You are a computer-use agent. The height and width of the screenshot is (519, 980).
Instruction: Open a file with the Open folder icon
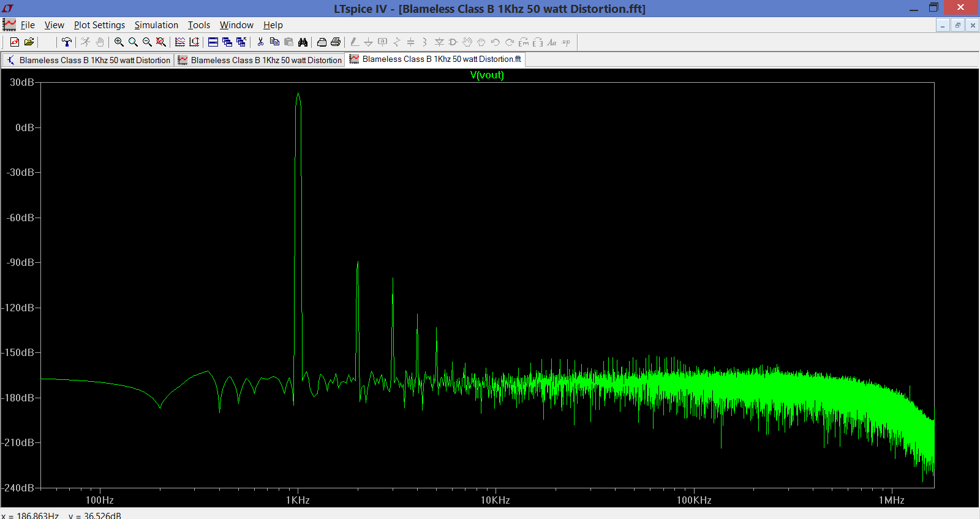coord(29,42)
